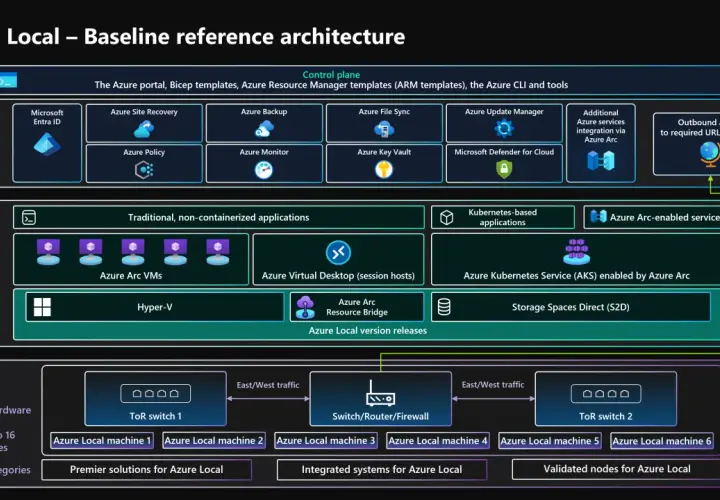This screenshot has height=500, width=720.
Task: Click the 'Azure Arc Resource Bridge' label
Action: pos(357,307)
